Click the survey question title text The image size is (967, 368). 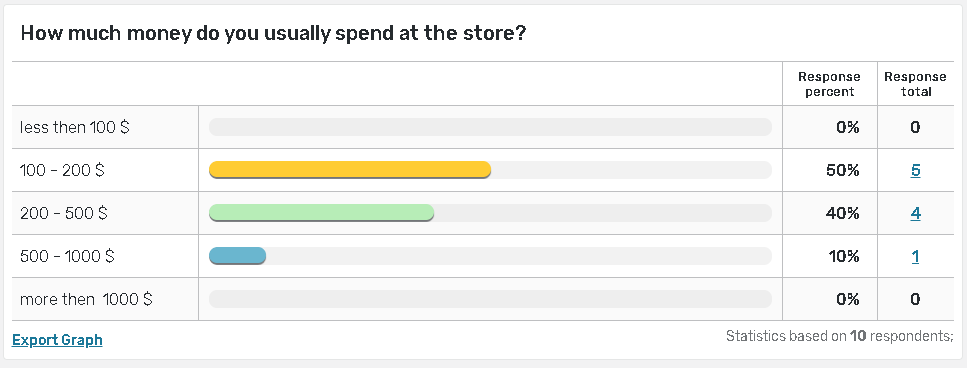pos(273,33)
